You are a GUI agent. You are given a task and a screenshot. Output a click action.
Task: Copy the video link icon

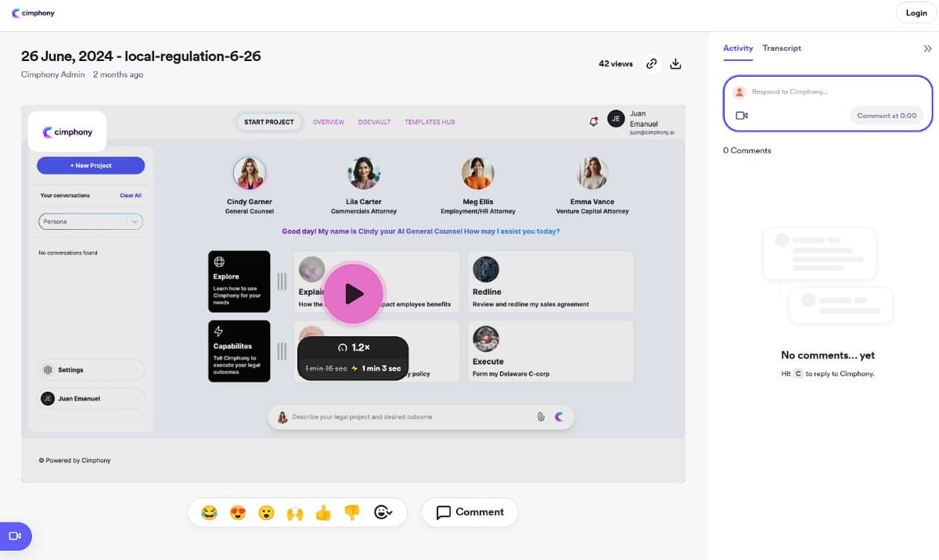[651, 64]
